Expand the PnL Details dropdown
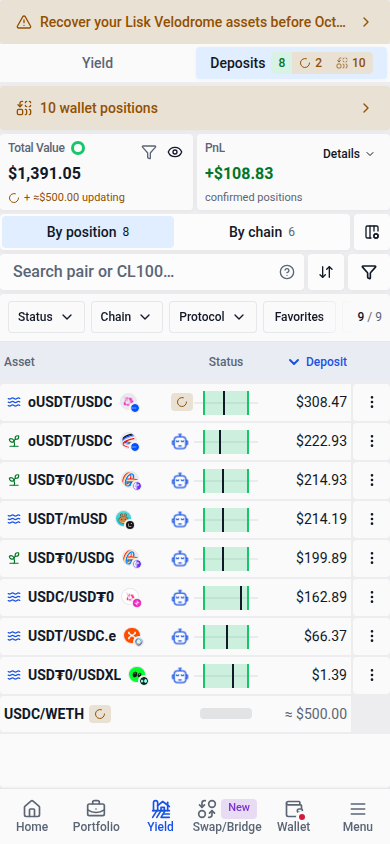The height and width of the screenshot is (844, 390). coord(349,154)
